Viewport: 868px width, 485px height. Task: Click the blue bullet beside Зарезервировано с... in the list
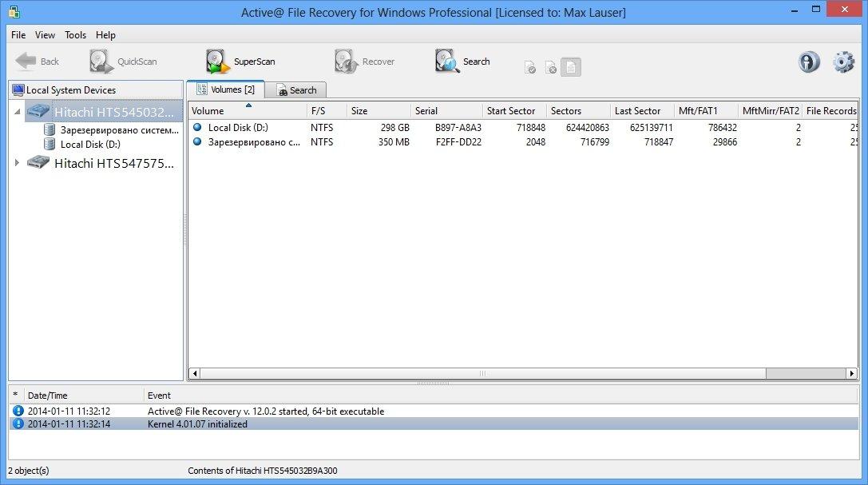pos(197,141)
